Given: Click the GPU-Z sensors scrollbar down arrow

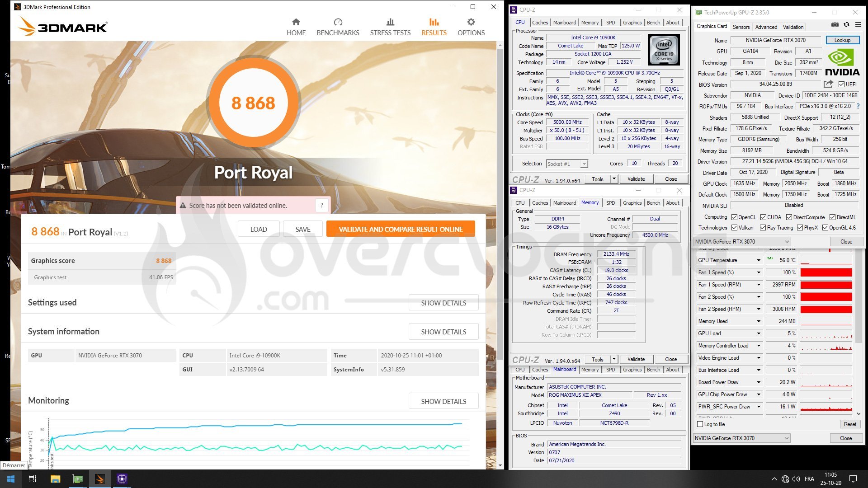Looking at the screenshot, I should click(x=859, y=413).
